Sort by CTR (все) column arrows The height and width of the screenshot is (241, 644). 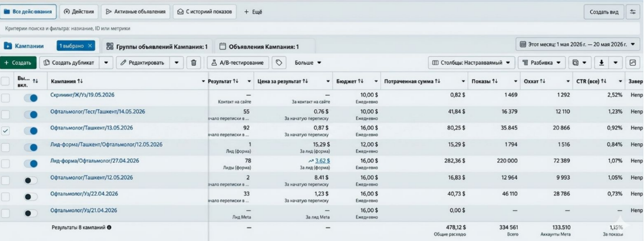[x=604, y=81]
